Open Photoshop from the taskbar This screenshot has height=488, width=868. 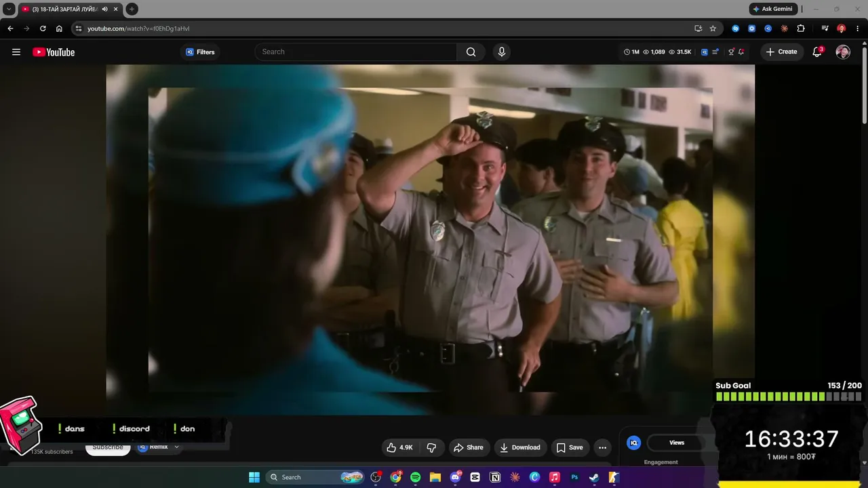(574, 477)
